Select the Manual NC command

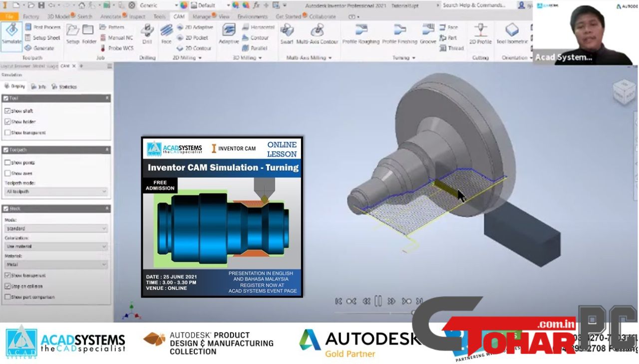[116, 37]
